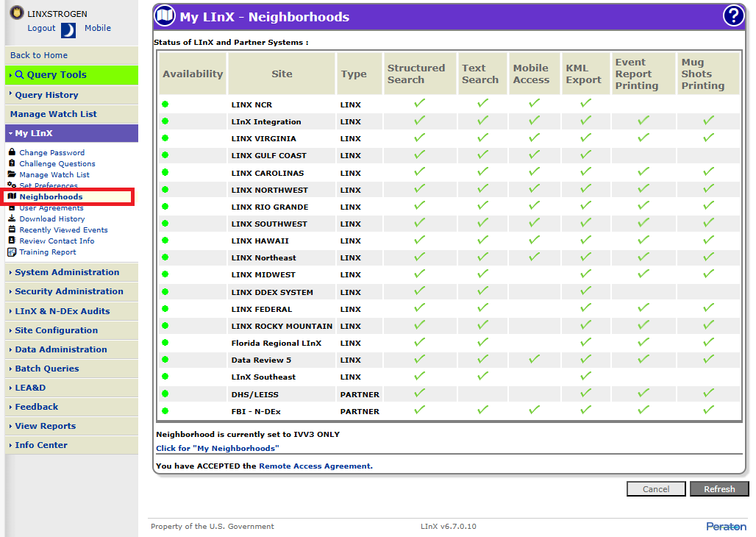The image size is (756, 537).
Task: Expand the System Administration section
Action: click(67, 272)
